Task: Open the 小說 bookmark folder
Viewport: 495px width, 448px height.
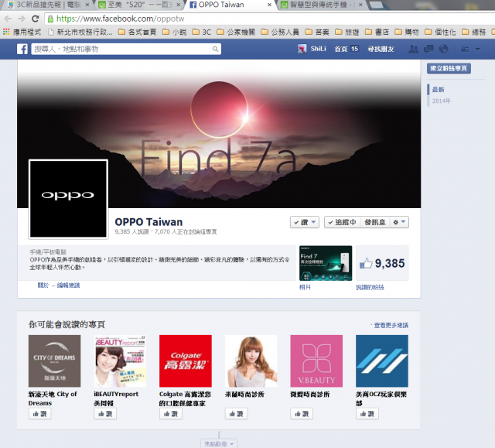Action: point(174,32)
